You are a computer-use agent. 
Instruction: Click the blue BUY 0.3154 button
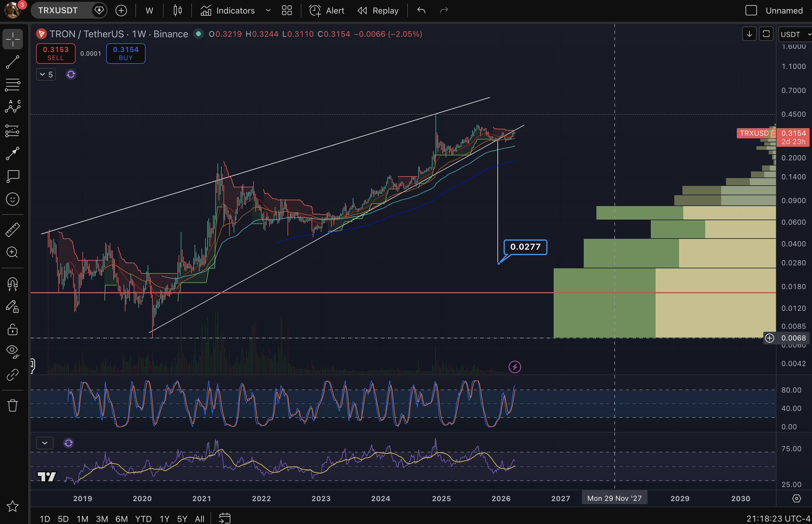tap(125, 54)
